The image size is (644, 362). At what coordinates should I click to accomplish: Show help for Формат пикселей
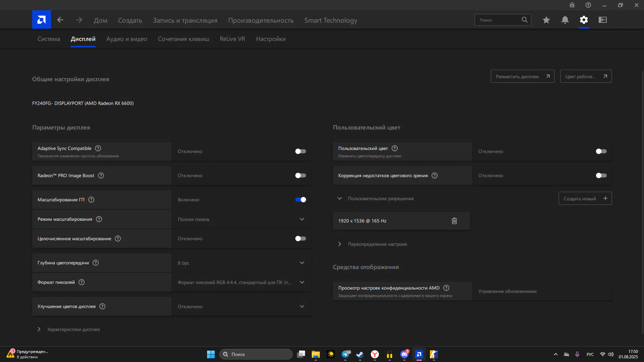[82, 282]
